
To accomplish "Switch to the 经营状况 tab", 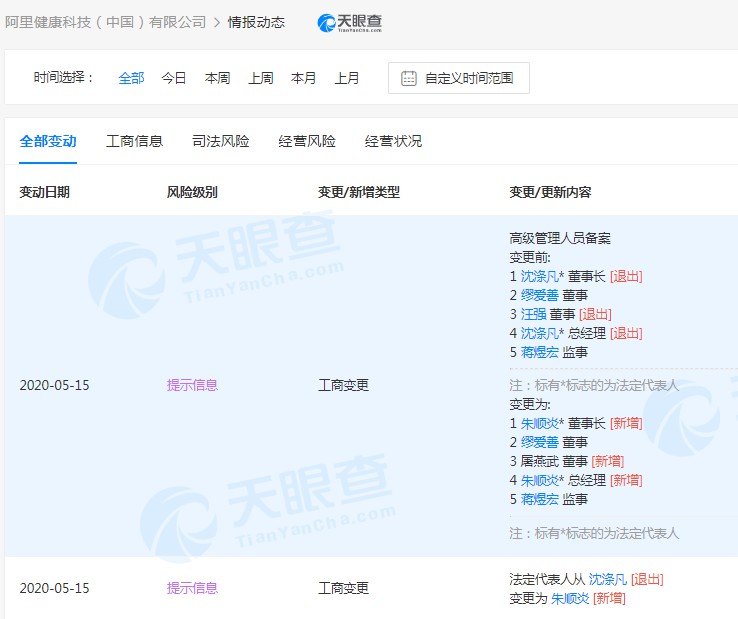I will [x=393, y=141].
